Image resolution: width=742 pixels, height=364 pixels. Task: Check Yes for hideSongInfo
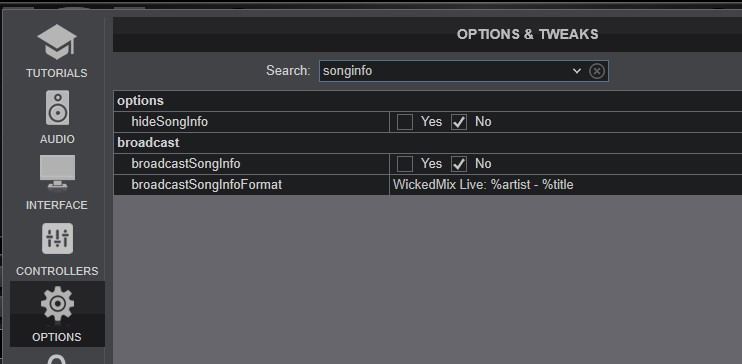[405, 122]
